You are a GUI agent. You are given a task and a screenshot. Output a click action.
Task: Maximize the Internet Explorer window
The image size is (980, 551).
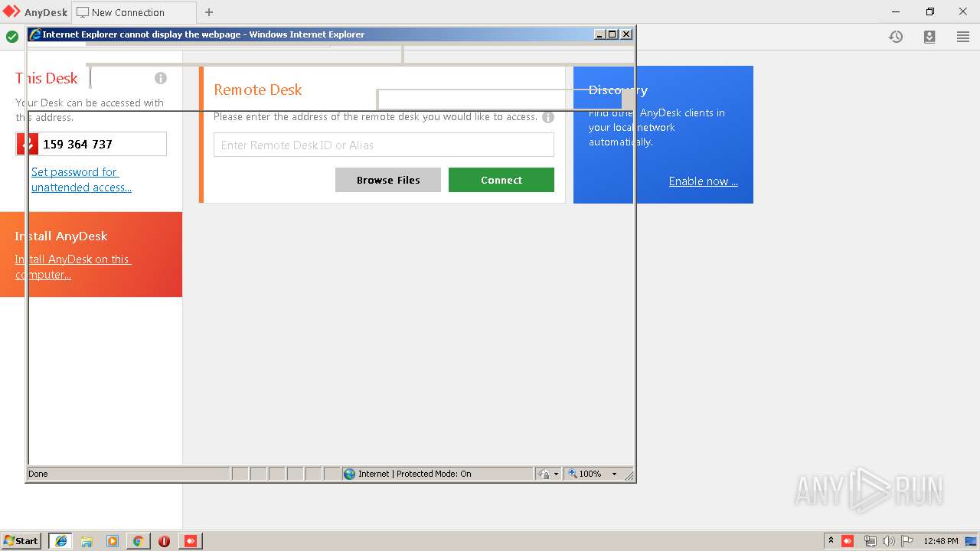pos(612,34)
